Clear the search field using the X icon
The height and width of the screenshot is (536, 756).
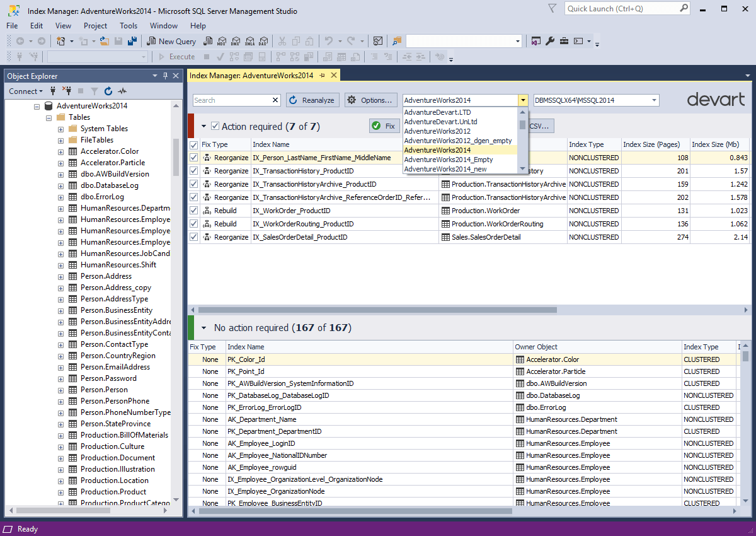pos(275,100)
